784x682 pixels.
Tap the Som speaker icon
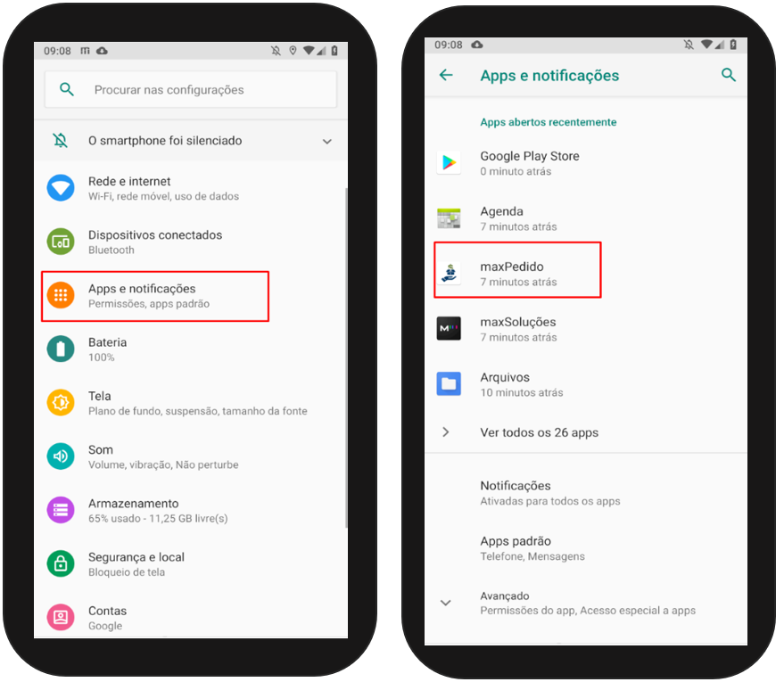point(61,456)
